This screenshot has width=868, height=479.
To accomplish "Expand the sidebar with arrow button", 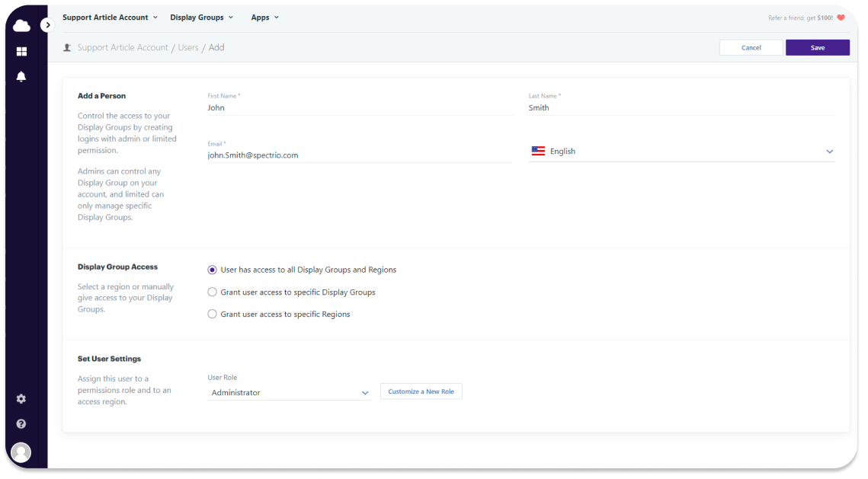I will (x=47, y=25).
